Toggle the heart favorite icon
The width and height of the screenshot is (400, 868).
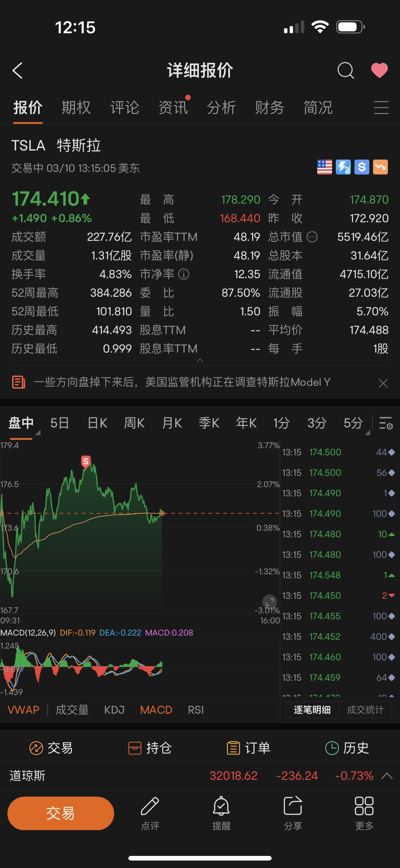(x=380, y=70)
